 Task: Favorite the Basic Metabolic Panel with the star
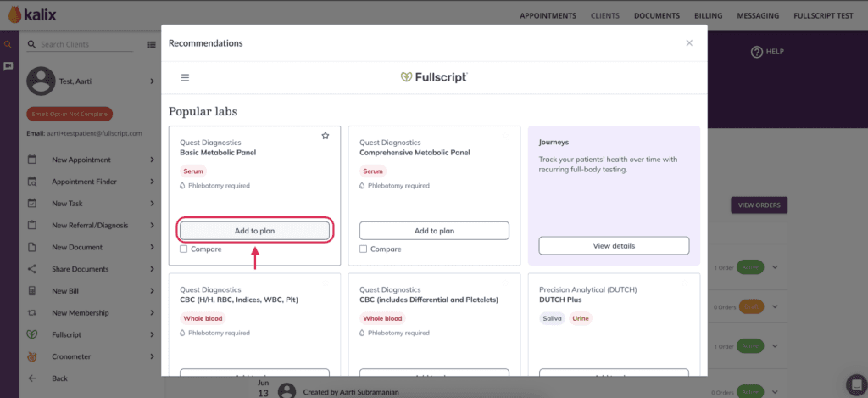point(325,136)
